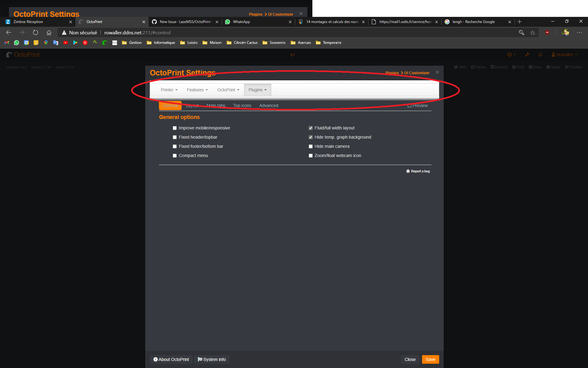Uncheck Hide temp. graph background
Screen dimensions: 588x368
(311, 137)
